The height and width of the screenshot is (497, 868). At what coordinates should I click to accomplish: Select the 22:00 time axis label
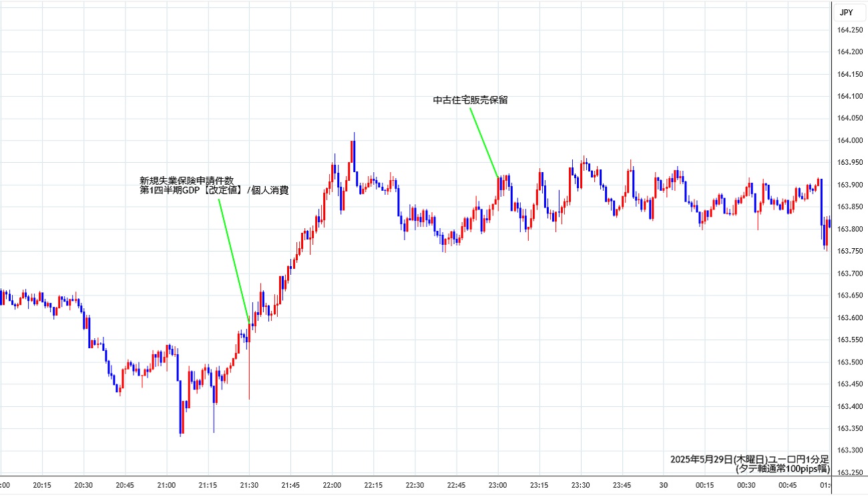click(332, 485)
